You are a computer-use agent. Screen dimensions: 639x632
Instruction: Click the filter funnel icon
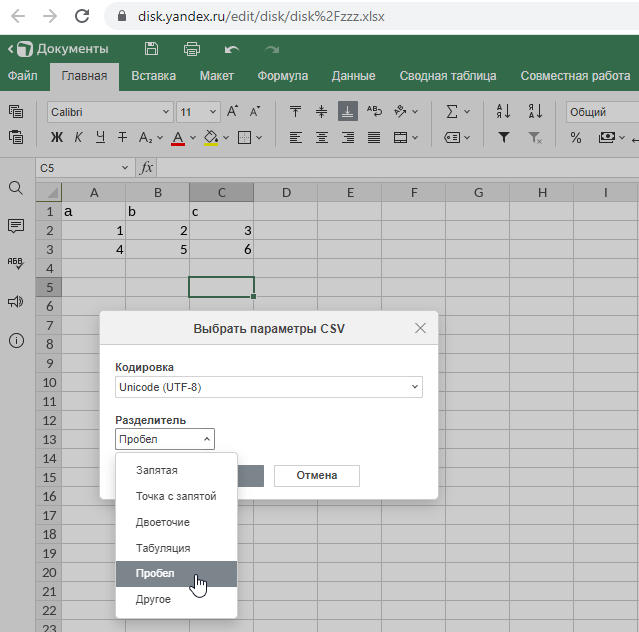(x=504, y=138)
